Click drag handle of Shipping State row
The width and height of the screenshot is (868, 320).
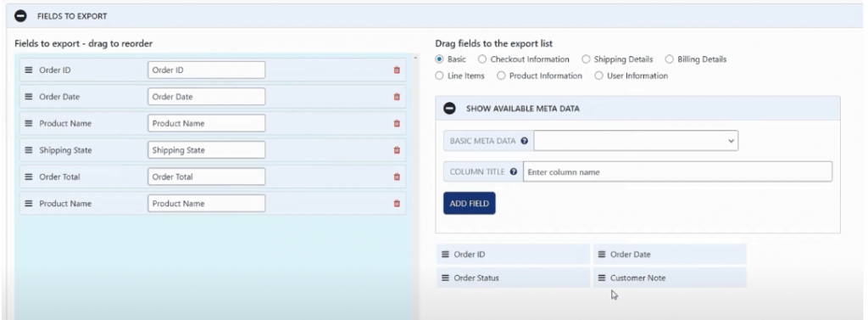(x=29, y=150)
